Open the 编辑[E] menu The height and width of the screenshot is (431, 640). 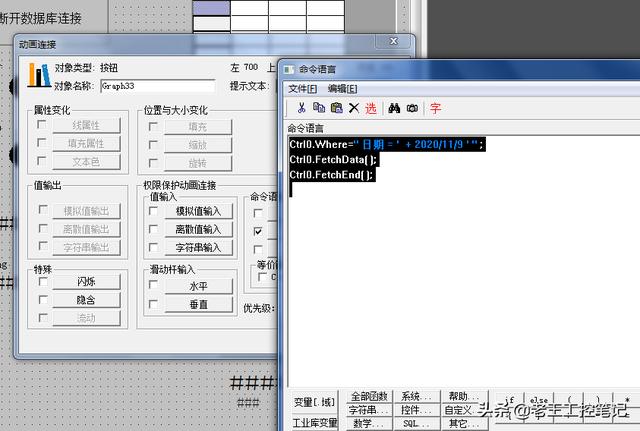click(342, 89)
